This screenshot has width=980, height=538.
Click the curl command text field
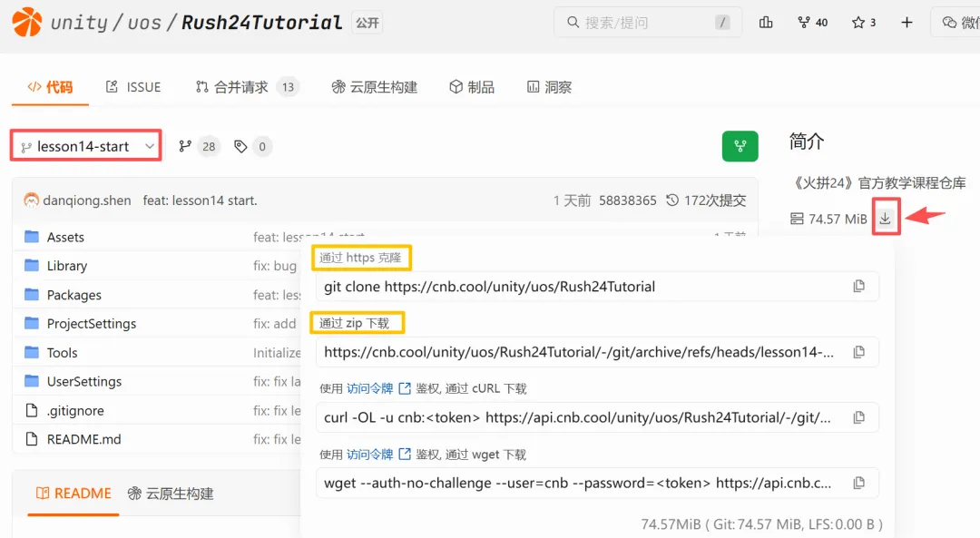click(x=597, y=417)
